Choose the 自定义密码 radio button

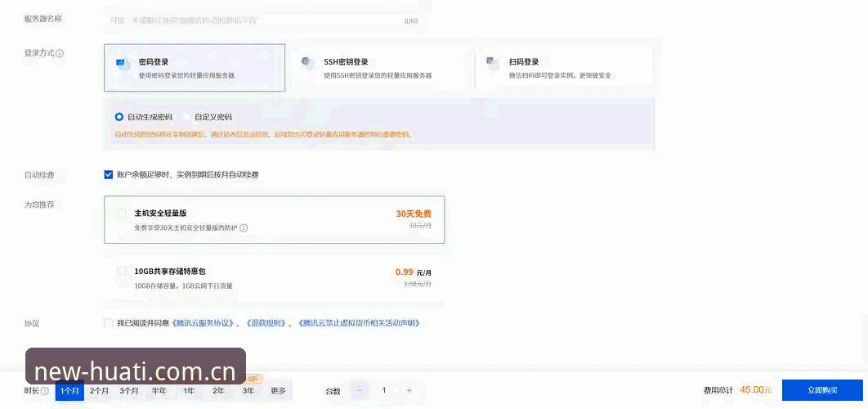point(186,117)
